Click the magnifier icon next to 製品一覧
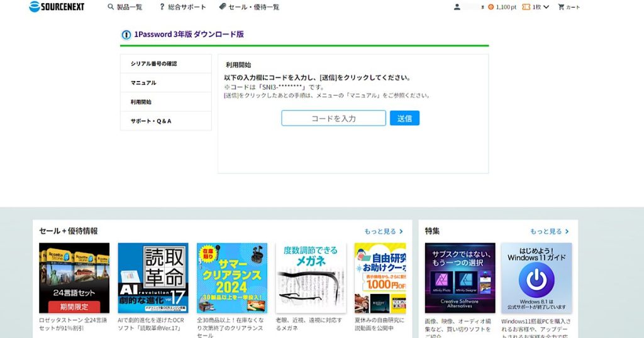Image resolution: width=644 pixels, height=338 pixels. [111, 7]
